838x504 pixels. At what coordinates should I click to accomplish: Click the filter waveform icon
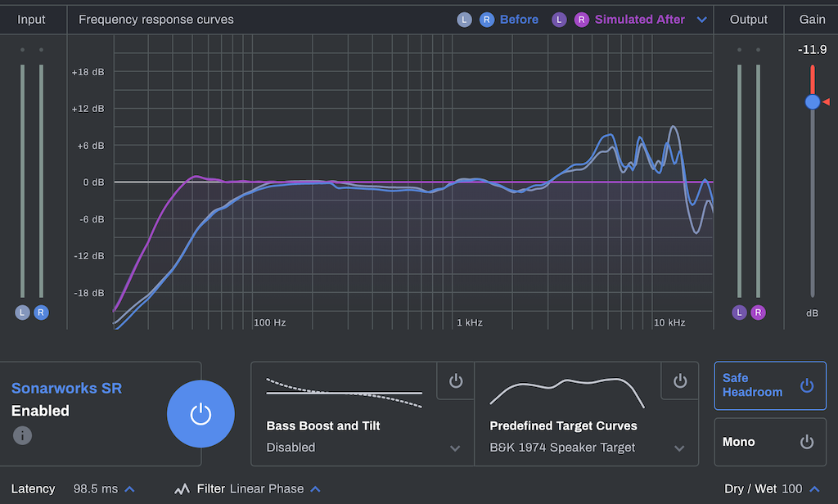(182, 489)
